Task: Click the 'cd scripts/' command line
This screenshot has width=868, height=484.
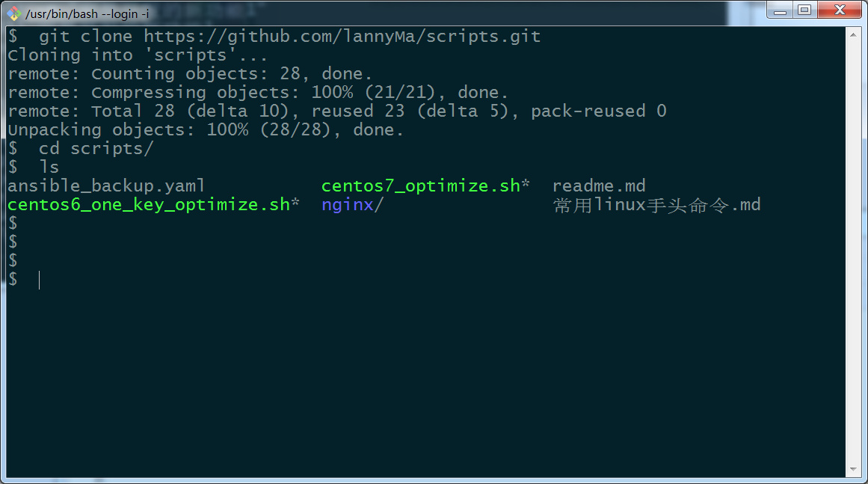Action: pyautogui.click(x=80, y=149)
